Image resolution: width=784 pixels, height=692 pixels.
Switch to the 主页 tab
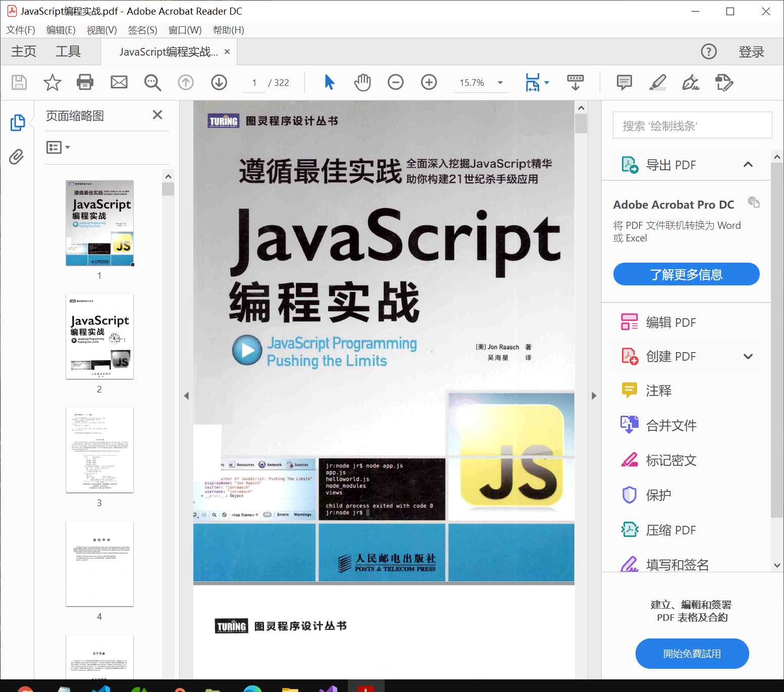click(24, 52)
